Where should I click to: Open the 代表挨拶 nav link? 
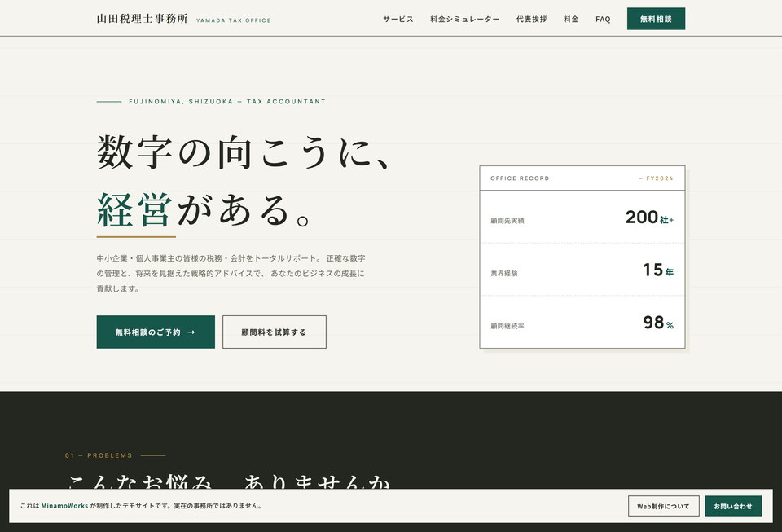point(531,19)
